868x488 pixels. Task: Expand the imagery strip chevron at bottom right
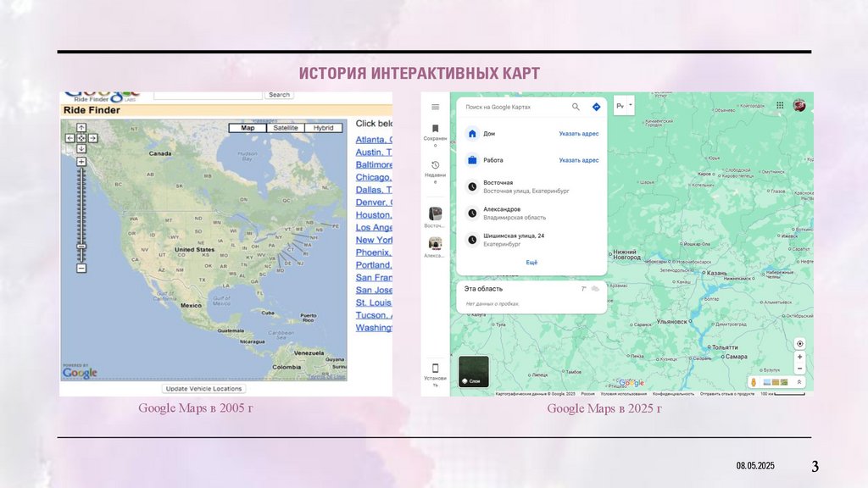(x=798, y=382)
